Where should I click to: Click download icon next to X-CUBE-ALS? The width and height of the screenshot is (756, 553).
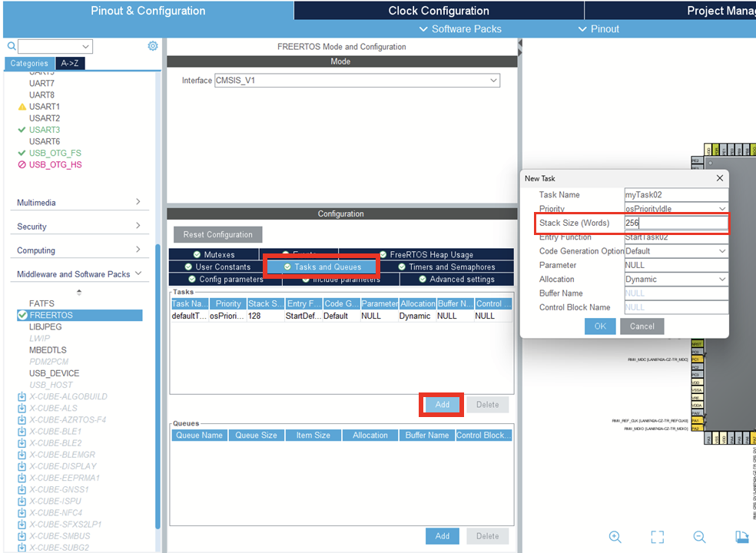(22, 408)
